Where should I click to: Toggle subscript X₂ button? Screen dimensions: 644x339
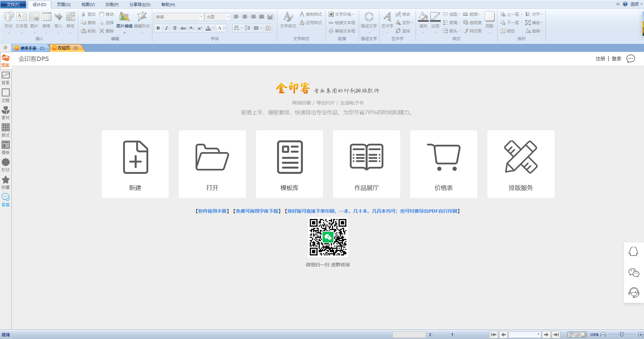[191, 28]
